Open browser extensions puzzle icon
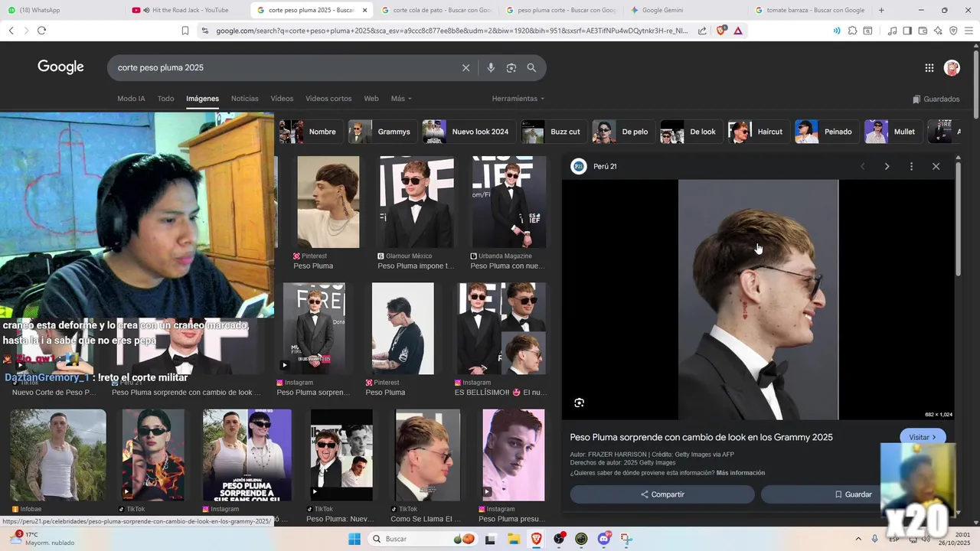Image resolution: width=980 pixels, height=551 pixels. point(852,31)
